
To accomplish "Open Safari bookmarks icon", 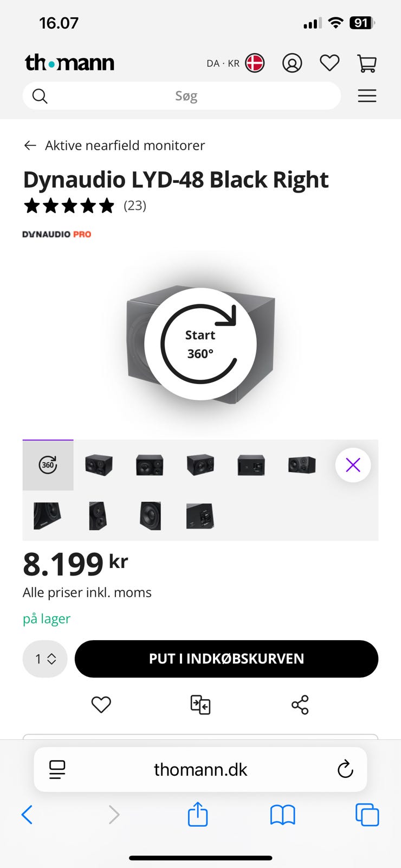I will click(x=282, y=814).
